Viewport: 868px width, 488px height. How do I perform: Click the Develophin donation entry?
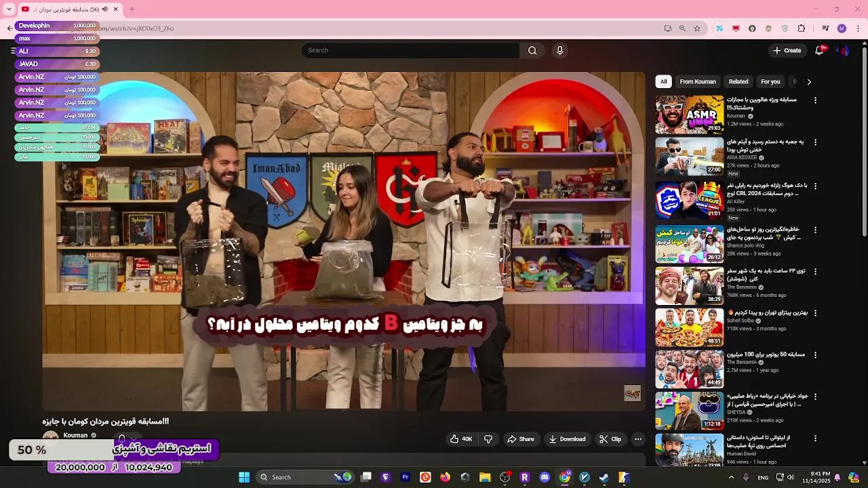[57, 26]
